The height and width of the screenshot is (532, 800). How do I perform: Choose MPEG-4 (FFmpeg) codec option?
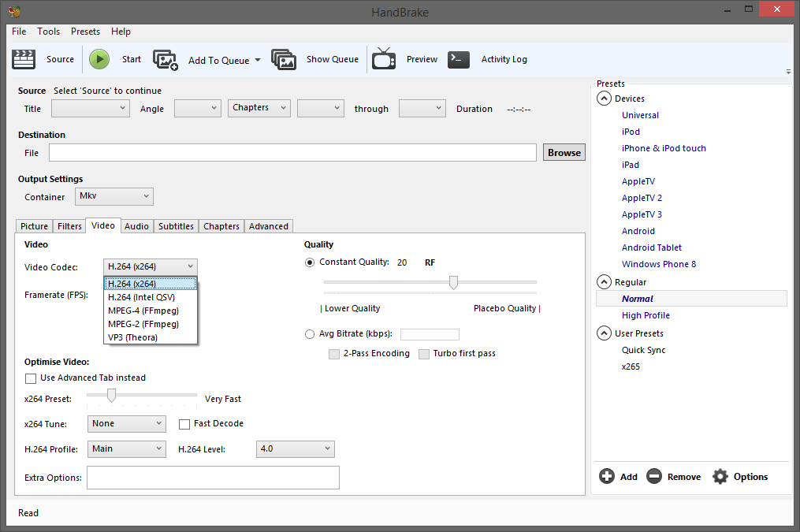tap(150, 311)
